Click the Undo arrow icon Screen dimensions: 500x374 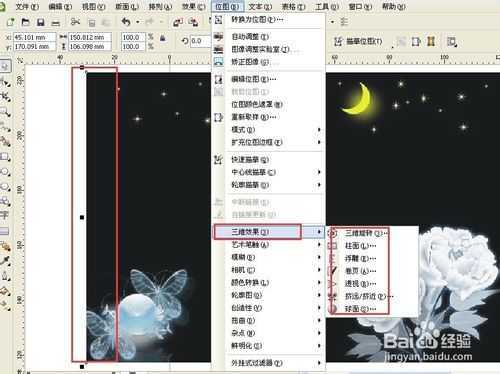(126, 22)
